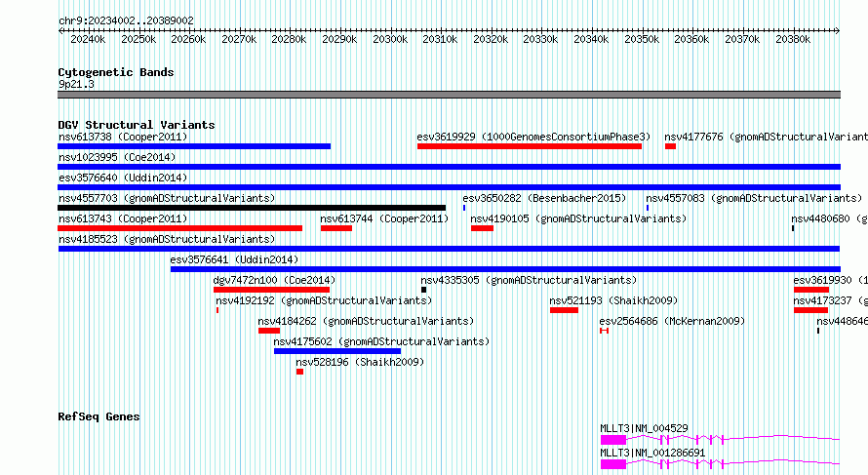This screenshot has height=475, width=868.
Task: Open MLLT3|NM_004529 gene label
Action: [645, 428]
